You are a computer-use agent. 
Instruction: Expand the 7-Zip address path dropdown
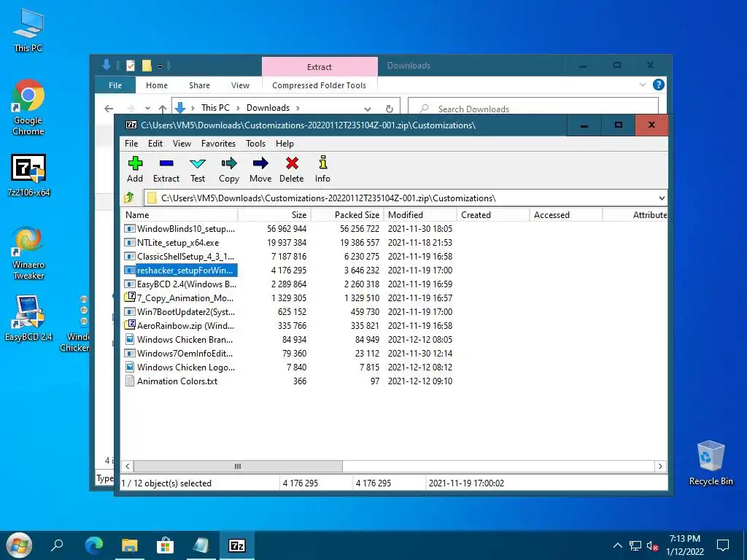tap(662, 198)
